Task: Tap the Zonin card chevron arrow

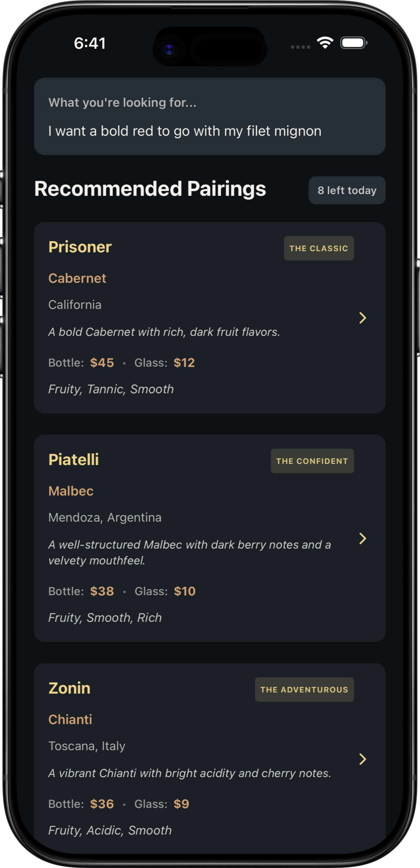Action: (x=362, y=759)
